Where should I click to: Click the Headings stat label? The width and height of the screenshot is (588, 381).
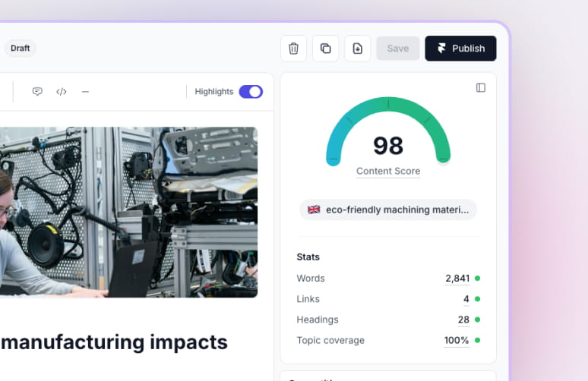318,320
